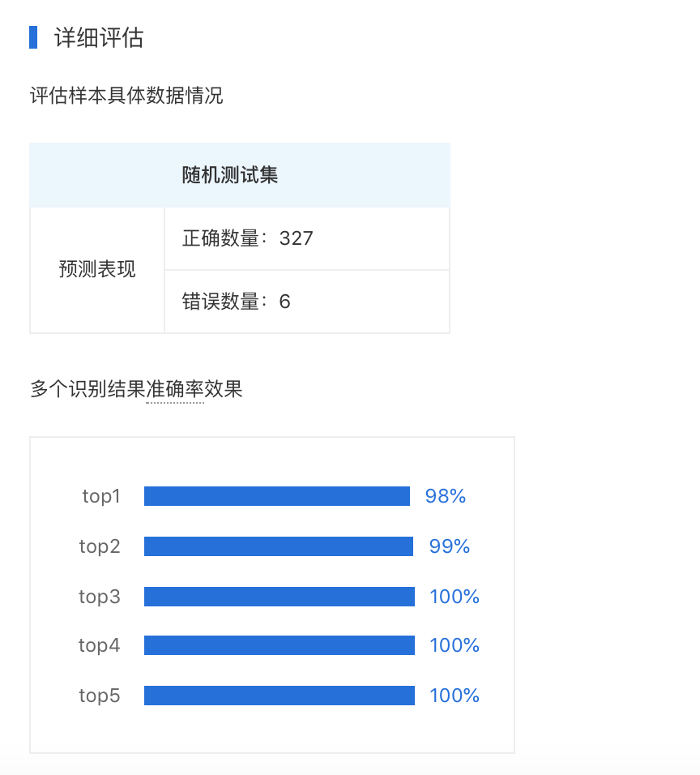The height and width of the screenshot is (775, 700).
Task: Click the top4 accuracy bar
Action: [x=280, y=645]
